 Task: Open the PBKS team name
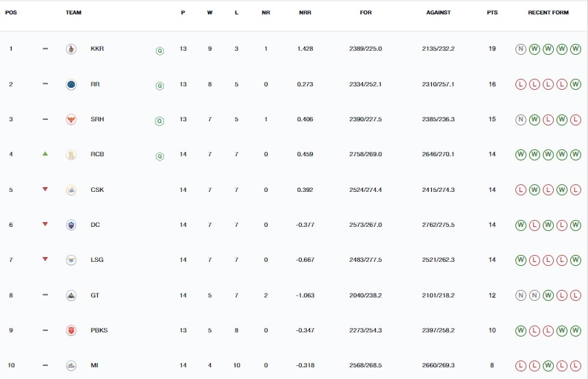coord(99,330)
